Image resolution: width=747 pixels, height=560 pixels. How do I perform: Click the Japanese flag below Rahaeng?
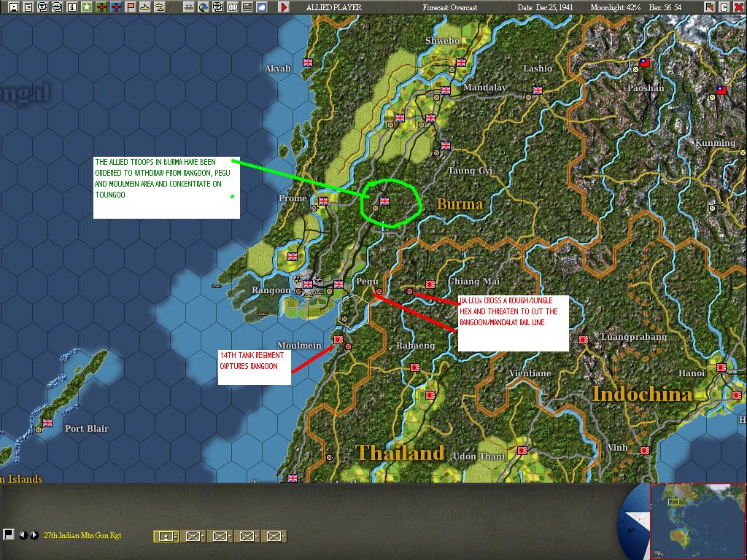pyautogui.click(x=415, y=367)
